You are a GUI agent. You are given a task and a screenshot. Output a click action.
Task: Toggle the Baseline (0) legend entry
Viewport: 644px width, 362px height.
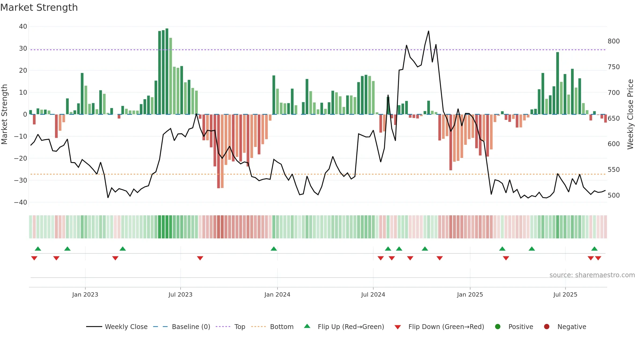pos(182,327)
